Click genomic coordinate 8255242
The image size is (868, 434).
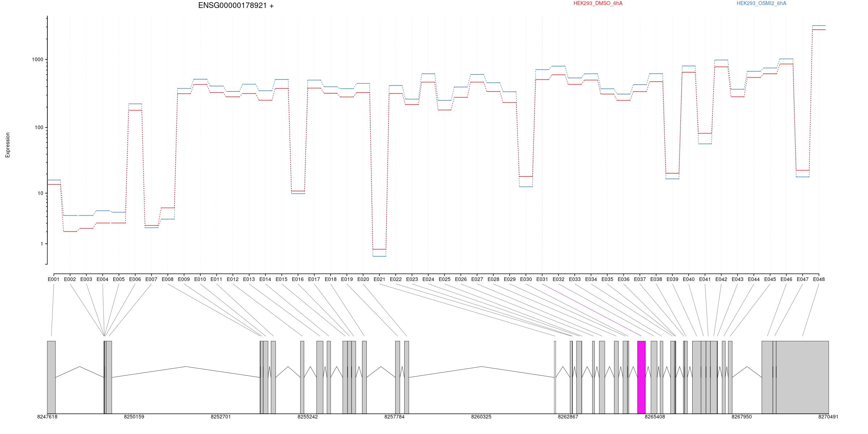coord(308,417)
